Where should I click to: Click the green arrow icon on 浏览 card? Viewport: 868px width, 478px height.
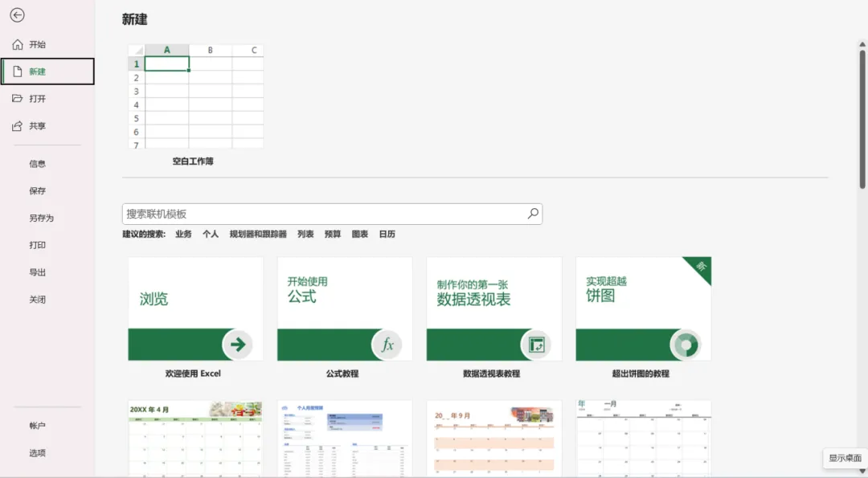coord(238,345)
